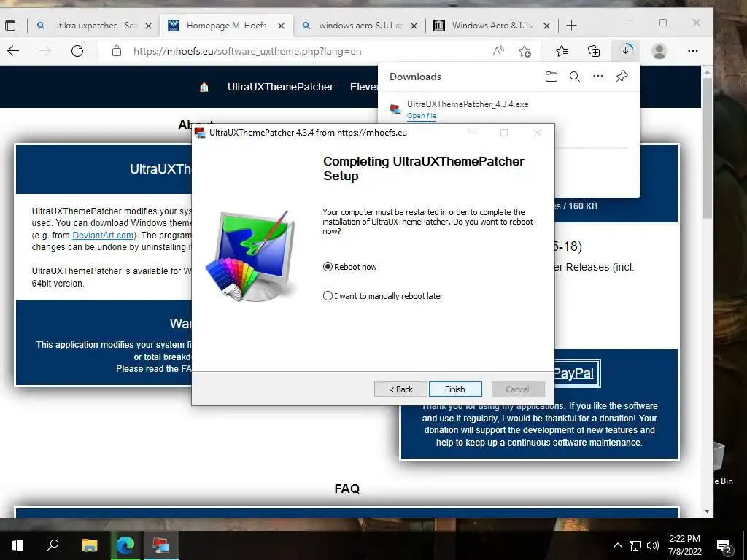Follow the DeviantArt.com link
This screenshot has width=747, height=560.
click(103, 236)
